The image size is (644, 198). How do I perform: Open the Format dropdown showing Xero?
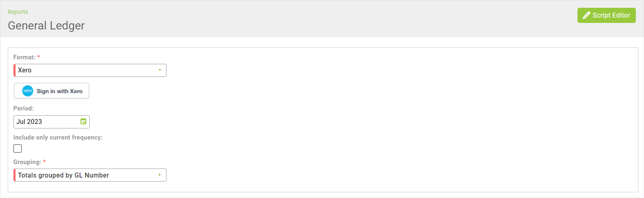pyautogui.click(x=90, y=70)
